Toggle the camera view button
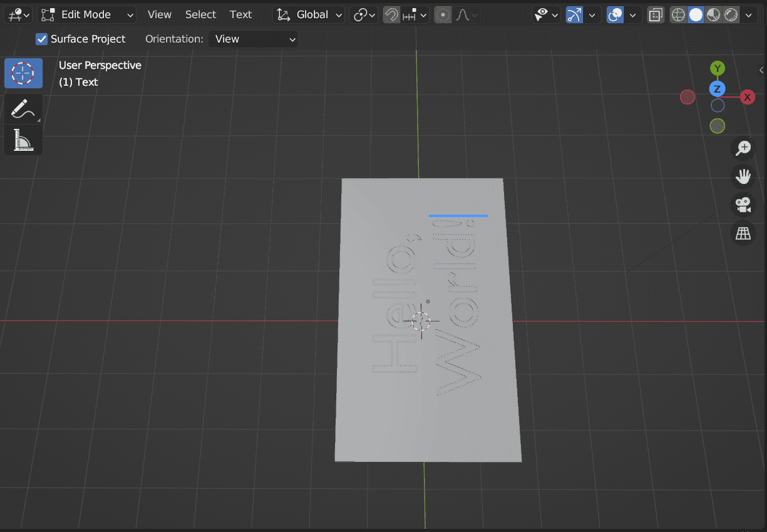767x532 pixels. point(743,205)
